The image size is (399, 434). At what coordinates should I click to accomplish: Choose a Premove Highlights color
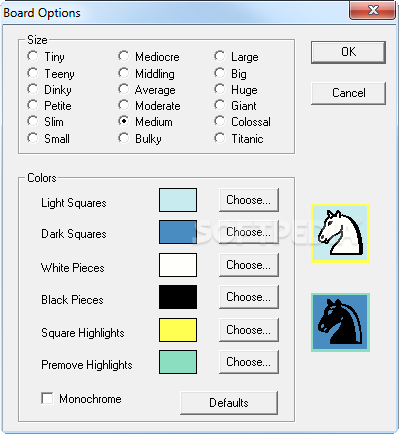click(249, 362)
